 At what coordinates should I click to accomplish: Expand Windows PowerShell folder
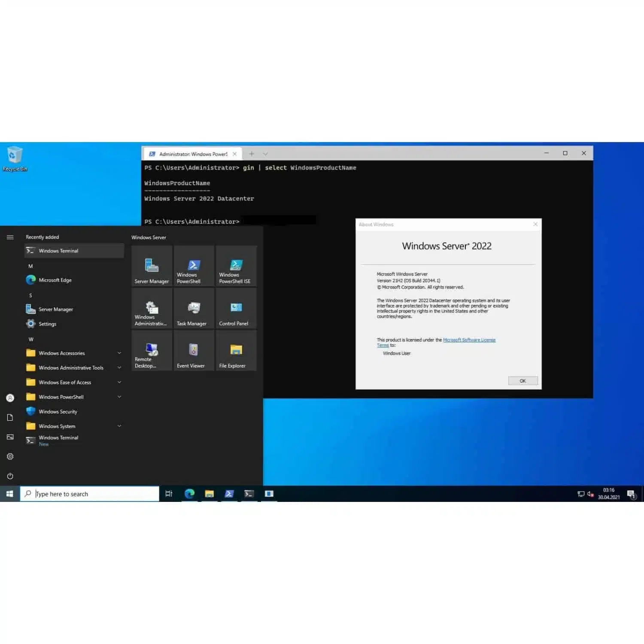tap(74, 397)
